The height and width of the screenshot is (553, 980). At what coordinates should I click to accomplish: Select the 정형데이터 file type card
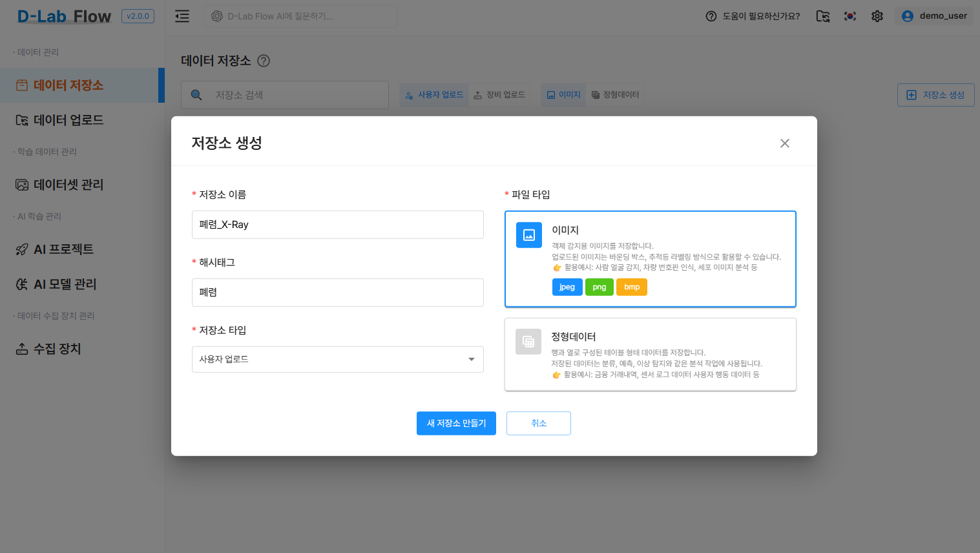pos(651,354)
